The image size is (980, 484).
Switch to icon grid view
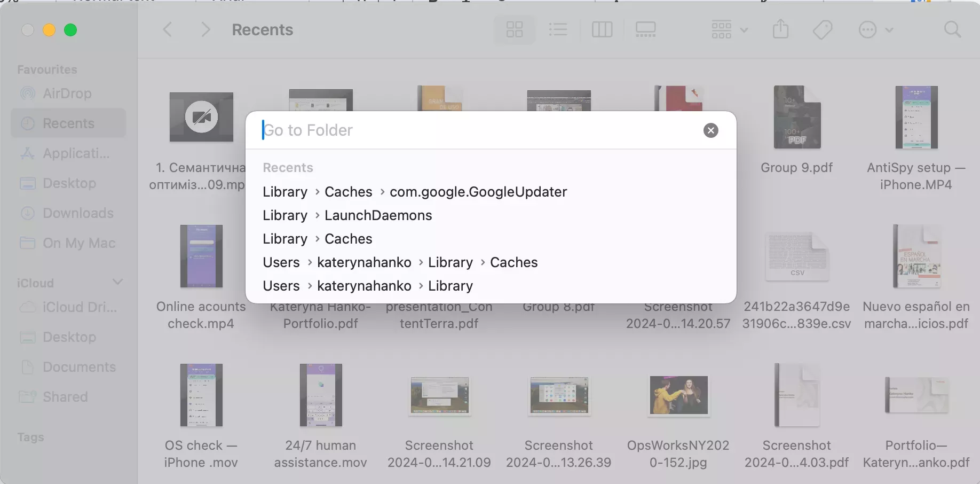(514, 29)
